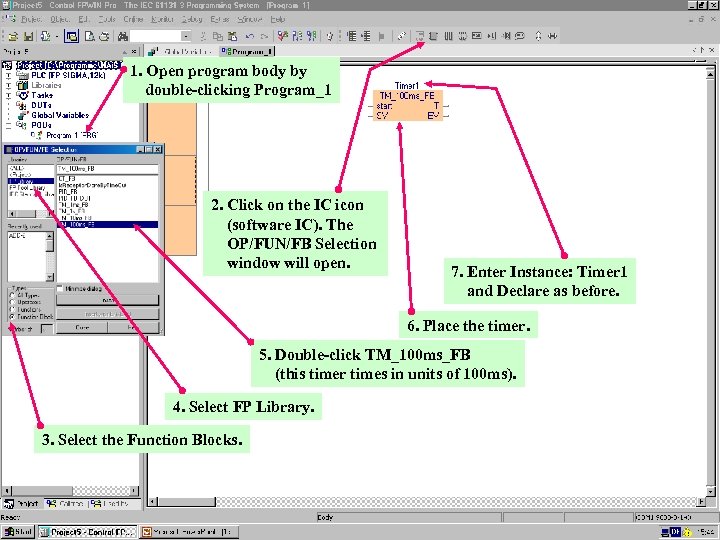
Task: Click the Windows Start button
Action: (17, 532)
